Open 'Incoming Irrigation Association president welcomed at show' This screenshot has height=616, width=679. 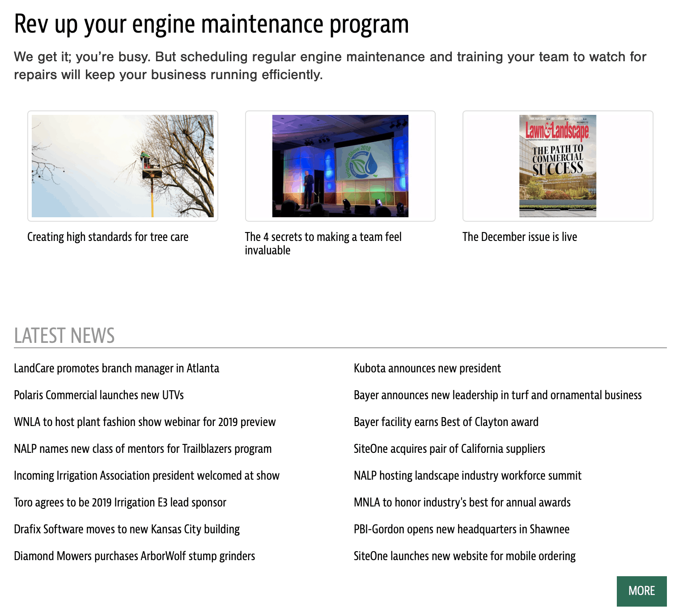pos(147,476)
